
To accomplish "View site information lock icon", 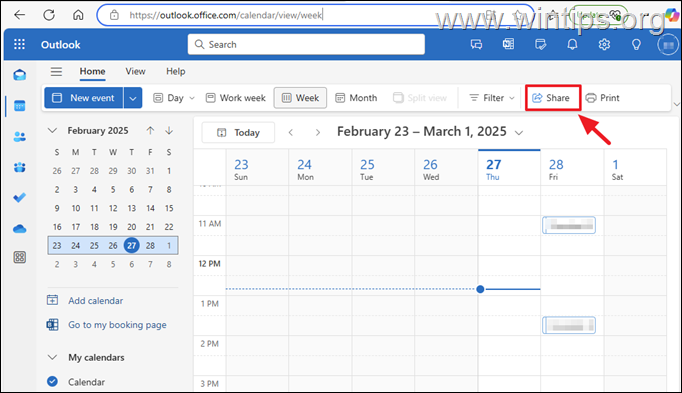I will pos(114,15).
